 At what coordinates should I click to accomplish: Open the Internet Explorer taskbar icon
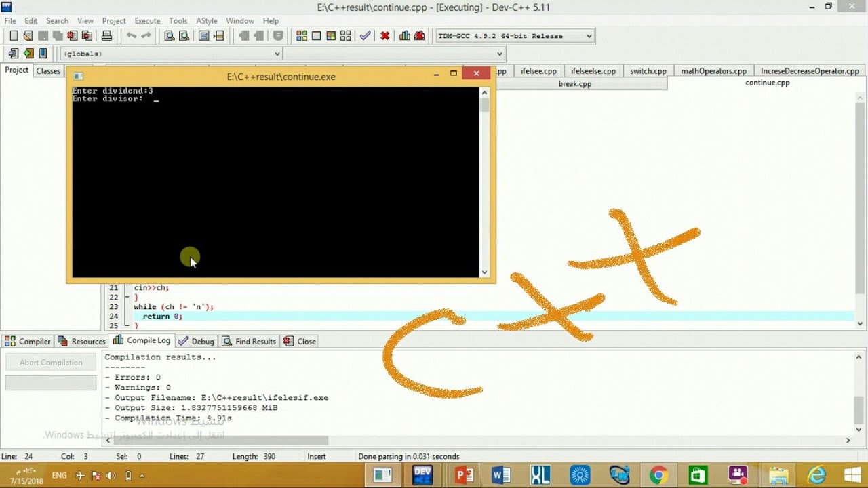[817, 474]
